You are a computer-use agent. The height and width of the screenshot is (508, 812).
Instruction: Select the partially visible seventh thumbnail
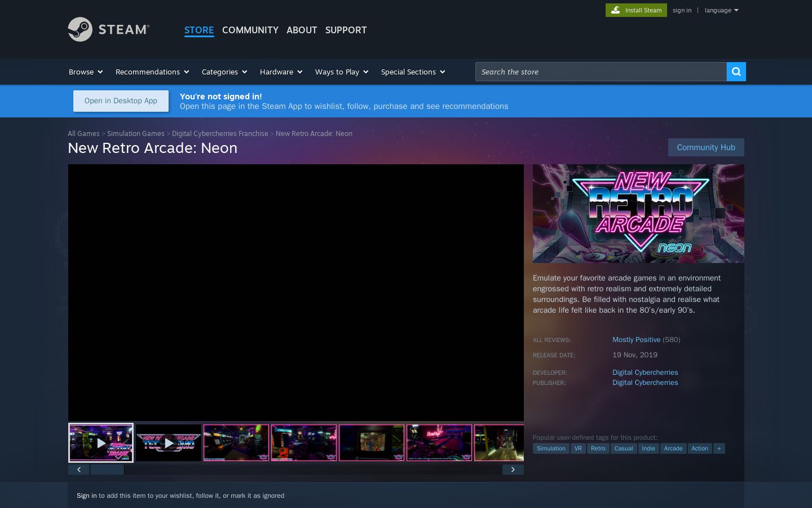pos(499,443)
